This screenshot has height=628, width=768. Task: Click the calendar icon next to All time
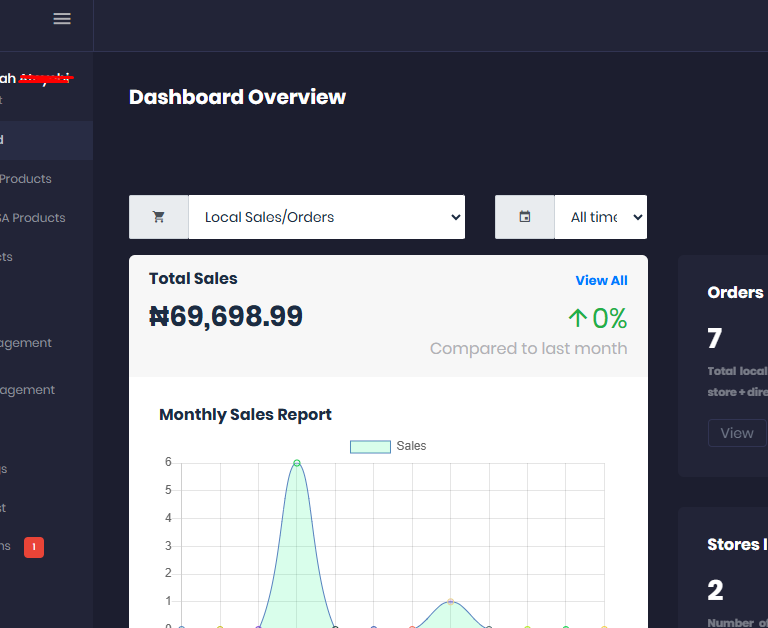[525, 217]
